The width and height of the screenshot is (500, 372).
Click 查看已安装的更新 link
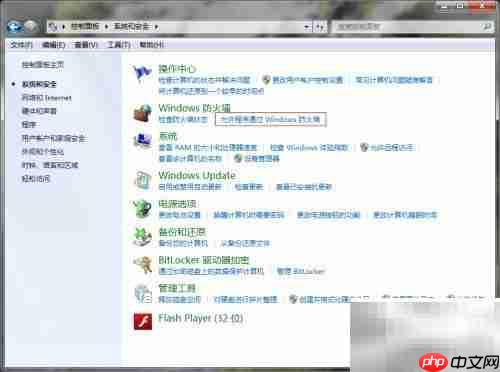pos(304,187)
